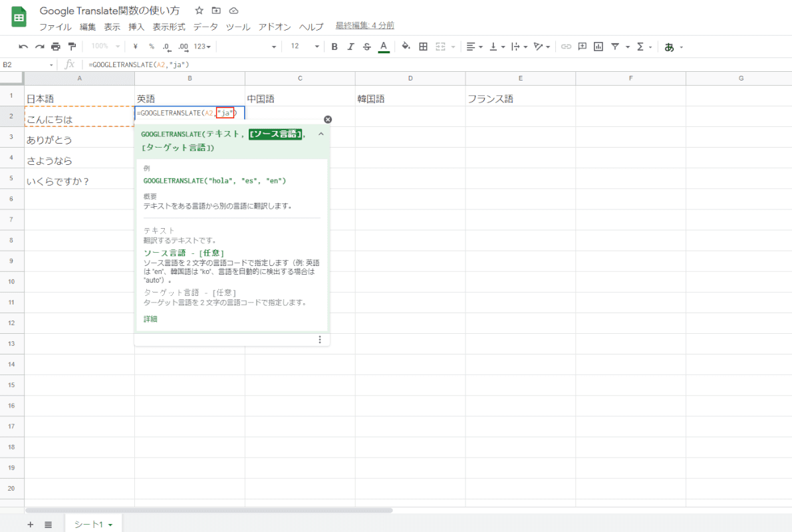This screenshot has width=792, height=532.
Task: Toggle strikethrough formatting
Action: [366, 47]
